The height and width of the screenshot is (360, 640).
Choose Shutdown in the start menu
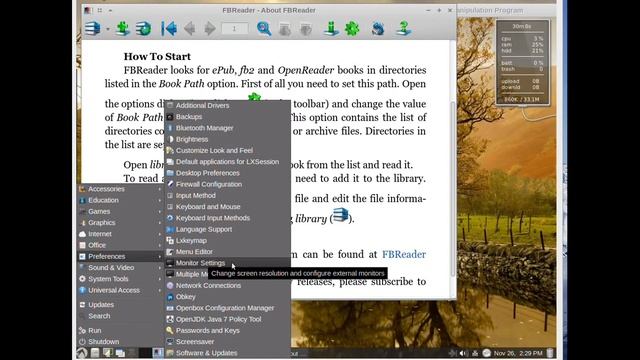(120, 342)
